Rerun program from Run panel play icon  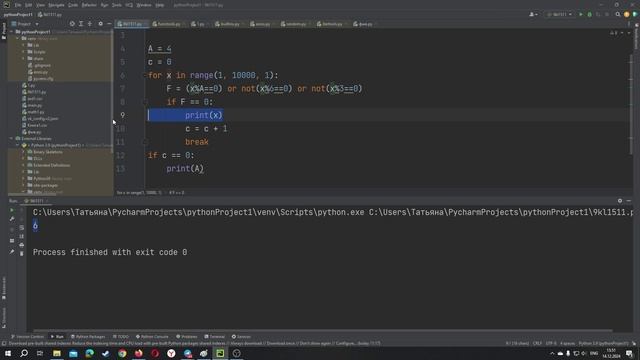tap(12, 210)
